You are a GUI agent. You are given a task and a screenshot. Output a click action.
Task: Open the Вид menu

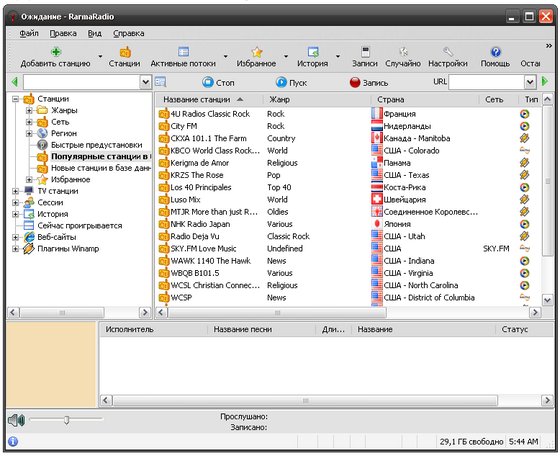(95, 33)
